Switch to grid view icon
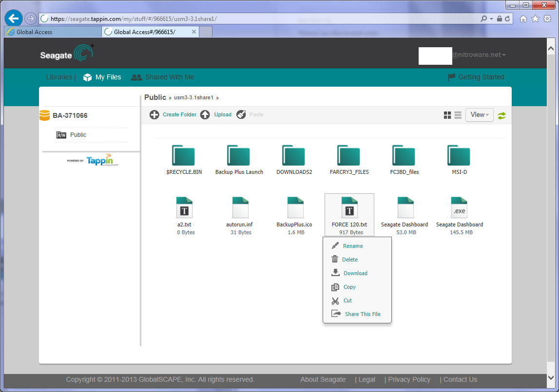Viewport: 559px width, 392px height. click(x=447, y=115)
